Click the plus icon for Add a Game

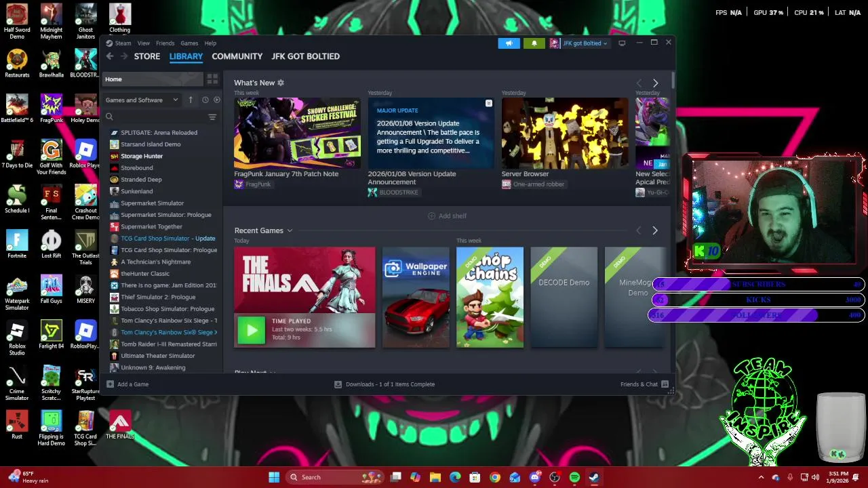point(110,384)
